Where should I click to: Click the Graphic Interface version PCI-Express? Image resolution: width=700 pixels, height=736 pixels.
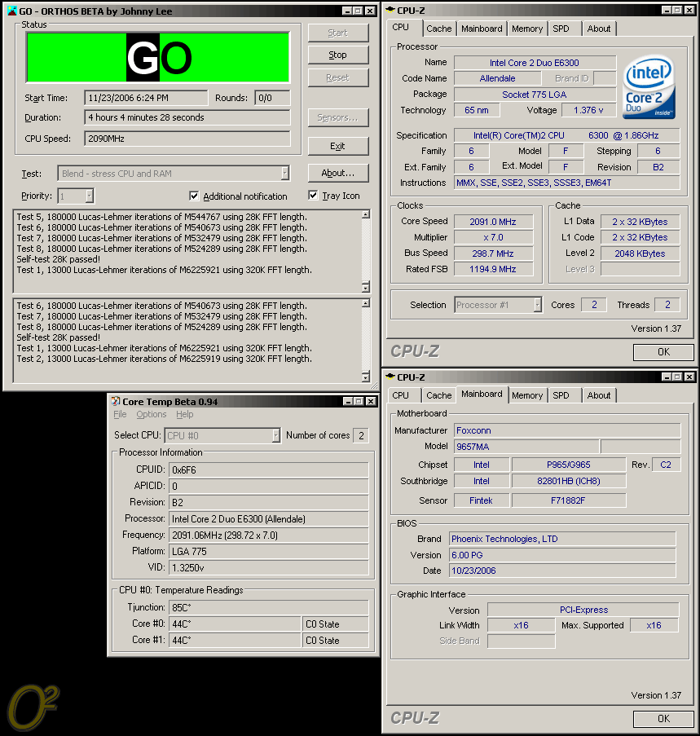point(583,610)
